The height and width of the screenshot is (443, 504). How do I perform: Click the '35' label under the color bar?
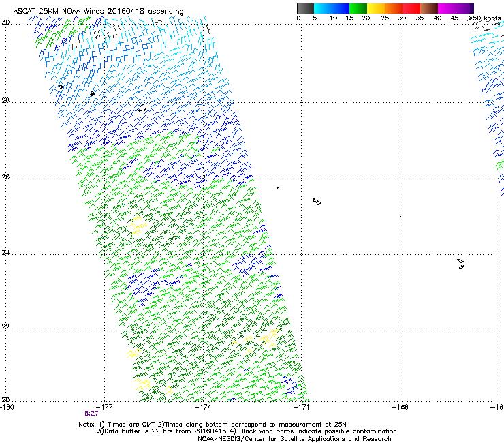(x=420, y=18)
